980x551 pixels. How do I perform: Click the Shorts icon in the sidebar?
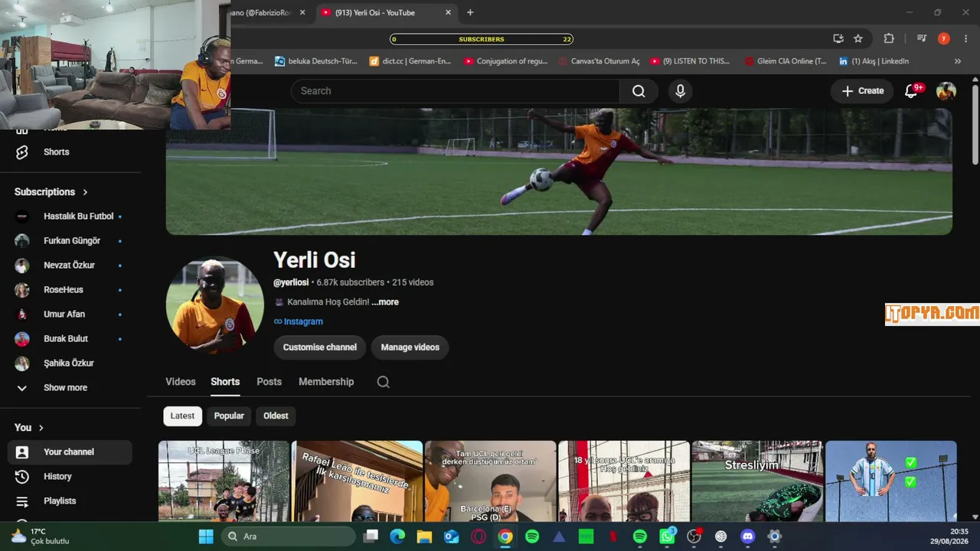[x=22, y=152]
